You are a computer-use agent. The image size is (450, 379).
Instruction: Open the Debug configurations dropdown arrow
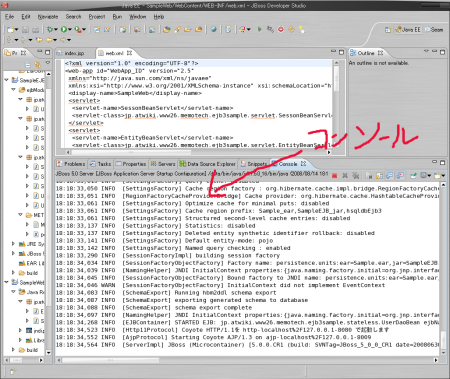56,30
